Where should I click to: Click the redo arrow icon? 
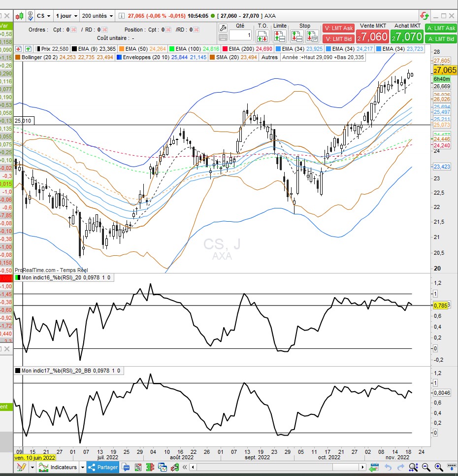tap(401, 467)
